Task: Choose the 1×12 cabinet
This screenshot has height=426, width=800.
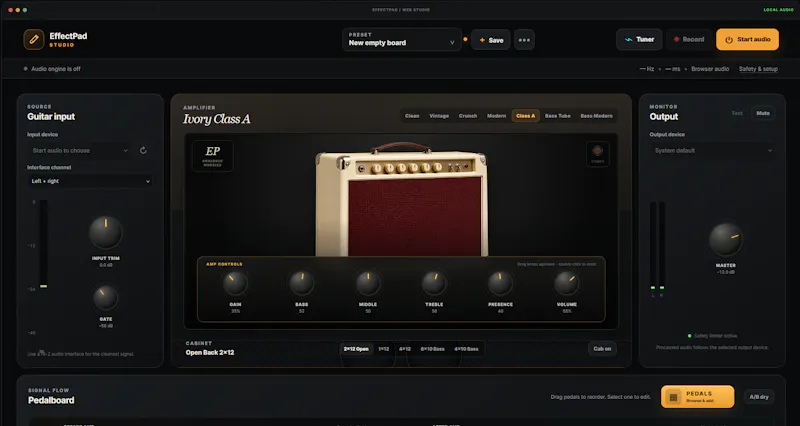Action: (384, 349)
